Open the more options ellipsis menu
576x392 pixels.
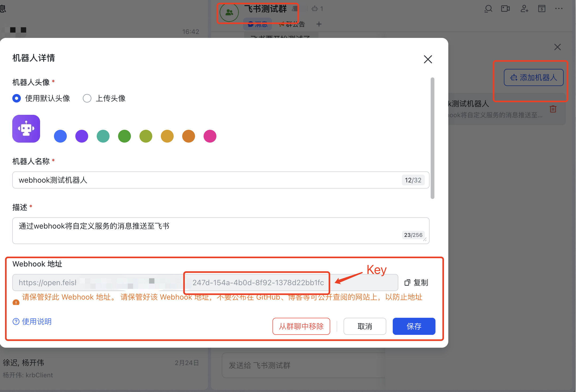(x=559, y=9)
